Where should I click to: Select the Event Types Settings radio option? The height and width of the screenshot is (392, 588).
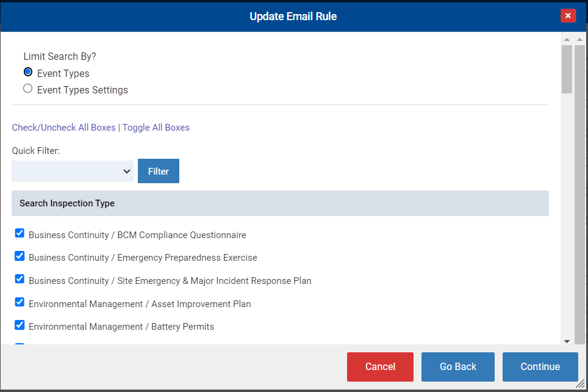click(x=27, y=89)
